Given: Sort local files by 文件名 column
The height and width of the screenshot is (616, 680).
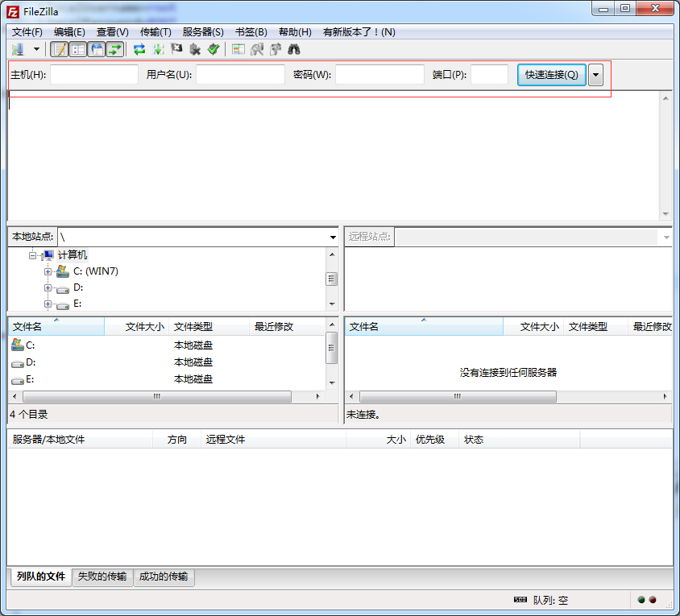Looking at the screenshot, I should pos(56,326).
